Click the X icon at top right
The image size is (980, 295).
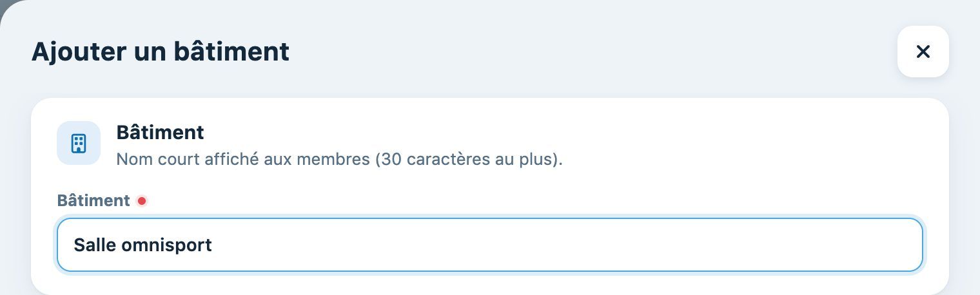[x=923, y=52]
